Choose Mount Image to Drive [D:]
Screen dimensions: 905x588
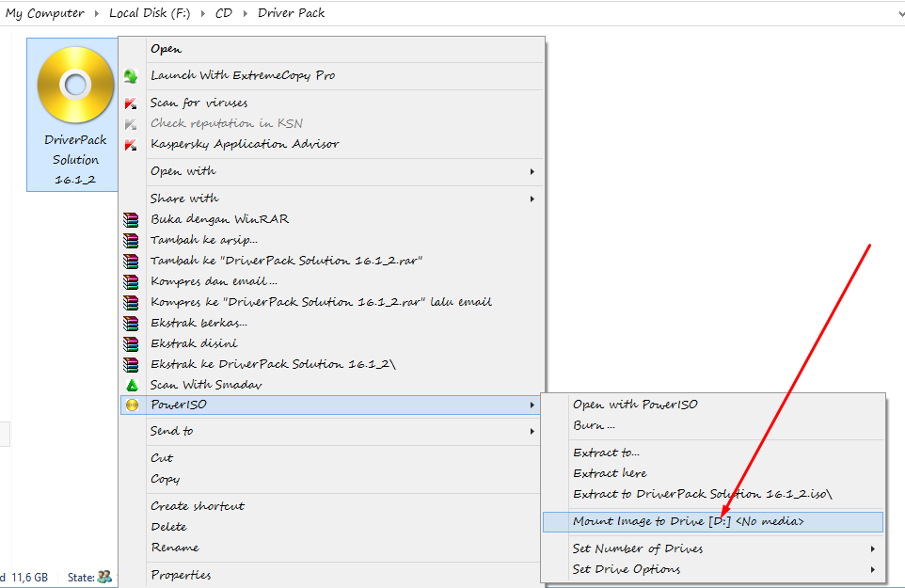(x=713, y=521)
